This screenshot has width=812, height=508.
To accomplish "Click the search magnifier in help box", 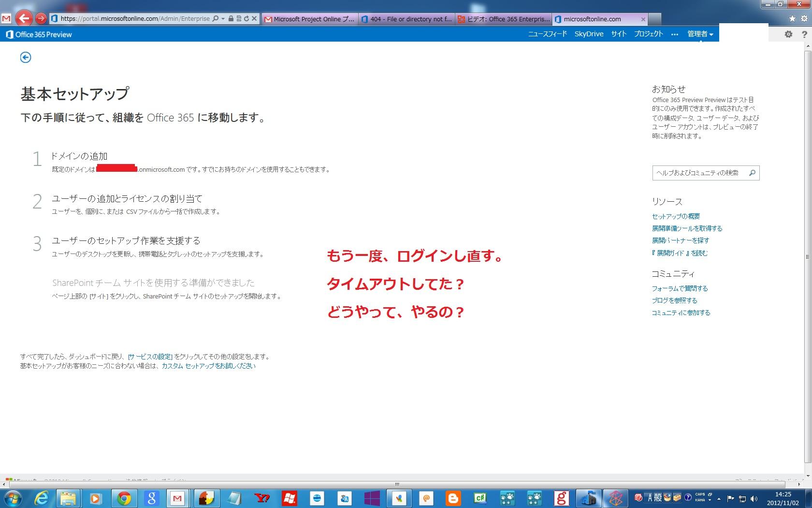I will (x=752, y=173).
